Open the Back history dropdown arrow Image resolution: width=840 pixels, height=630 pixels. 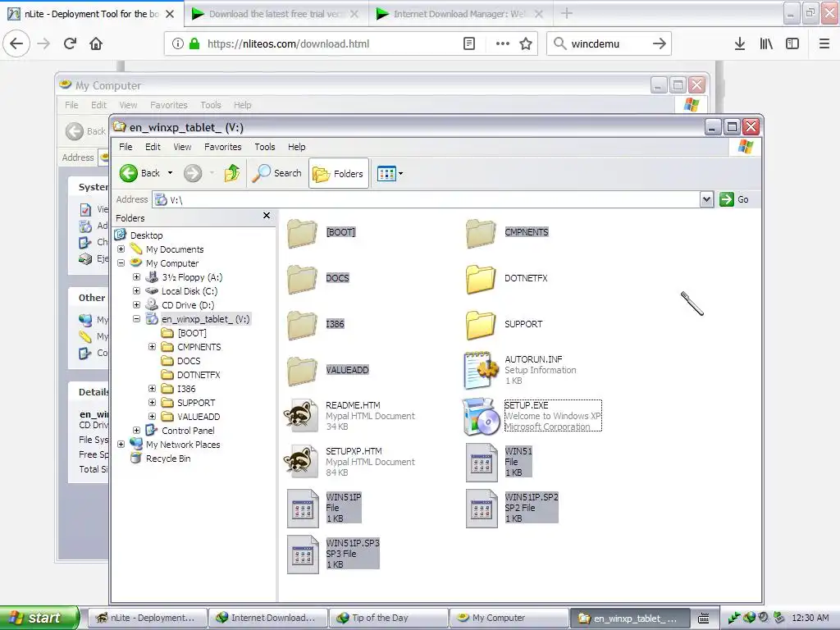point(171,173)
